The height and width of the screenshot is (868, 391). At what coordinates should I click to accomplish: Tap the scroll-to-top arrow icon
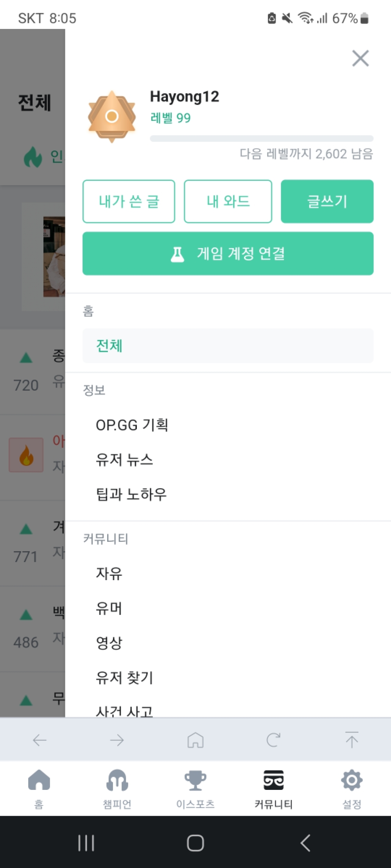(352, 740)
